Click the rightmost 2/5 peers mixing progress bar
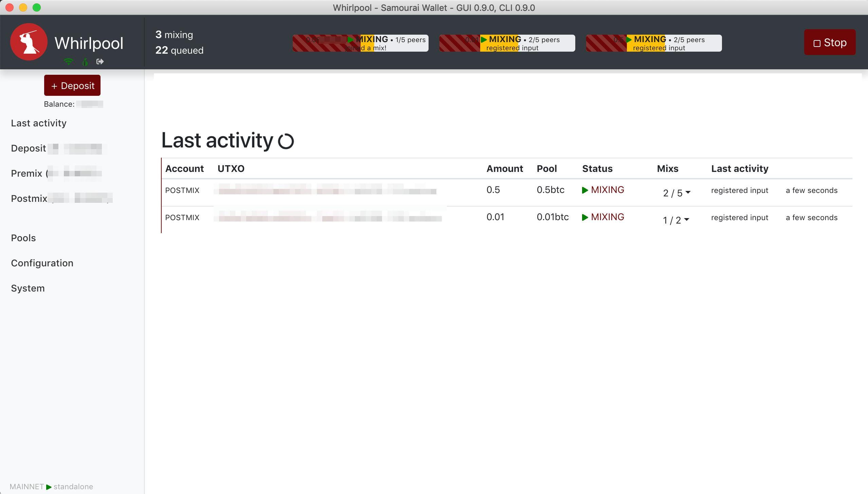868x494 pixels. point(654,43)
